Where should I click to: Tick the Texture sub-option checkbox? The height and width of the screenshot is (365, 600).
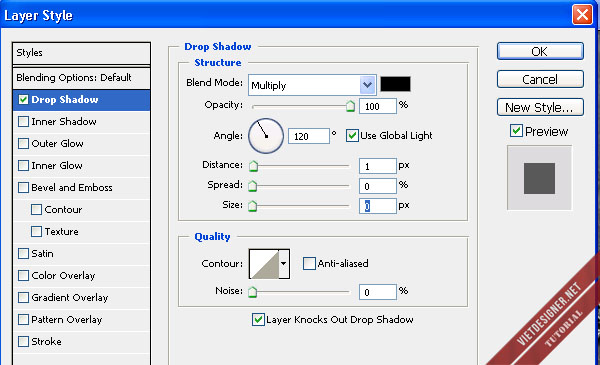pos(36,231)
